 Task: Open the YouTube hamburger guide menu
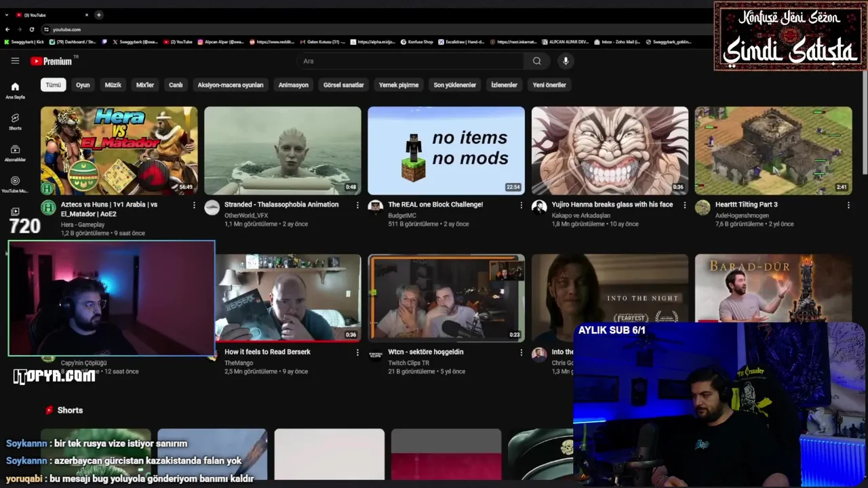point(15,61)
